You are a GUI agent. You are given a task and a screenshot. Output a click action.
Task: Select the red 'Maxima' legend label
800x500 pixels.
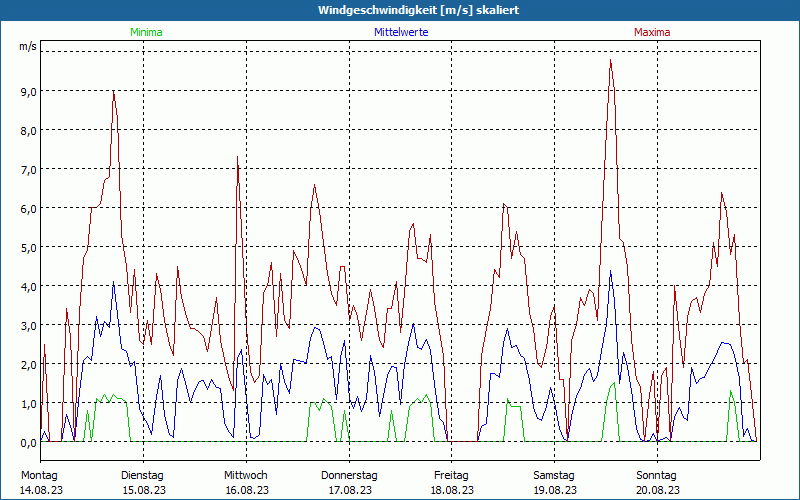652,32
